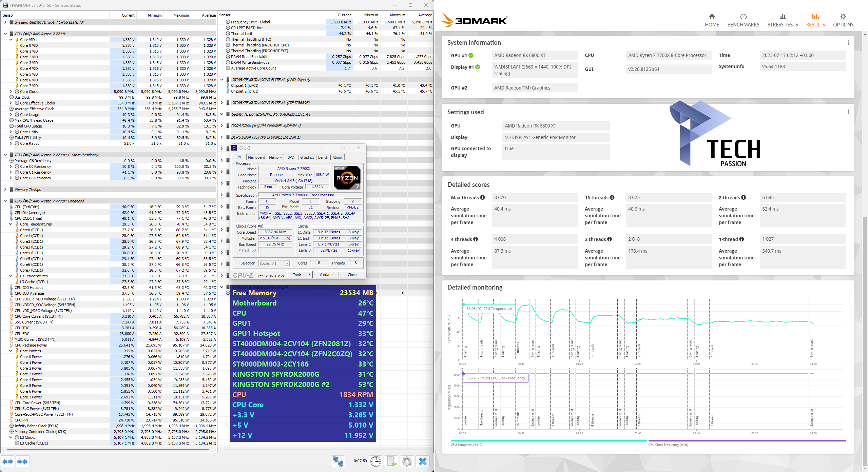The height and width of the screenshot is (472, 868).
Task: Collapse the Core VIDs tree node
Action: point(11,40)
